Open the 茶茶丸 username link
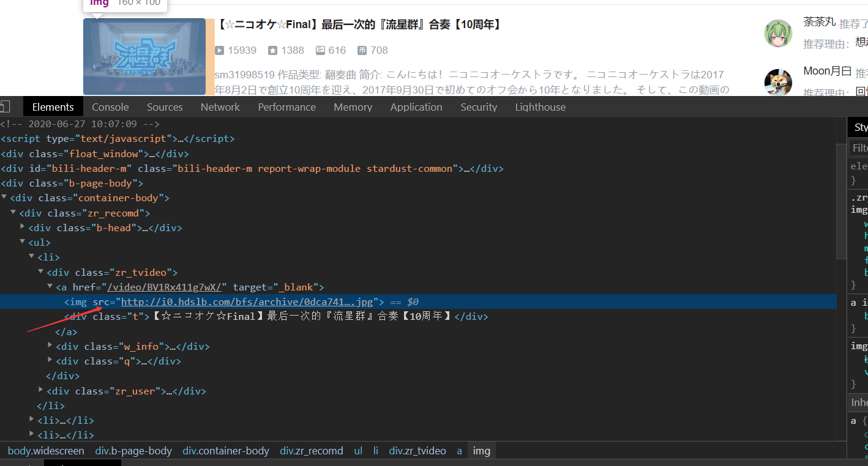This screenshot has height=466, width=868. coord(819,22)
